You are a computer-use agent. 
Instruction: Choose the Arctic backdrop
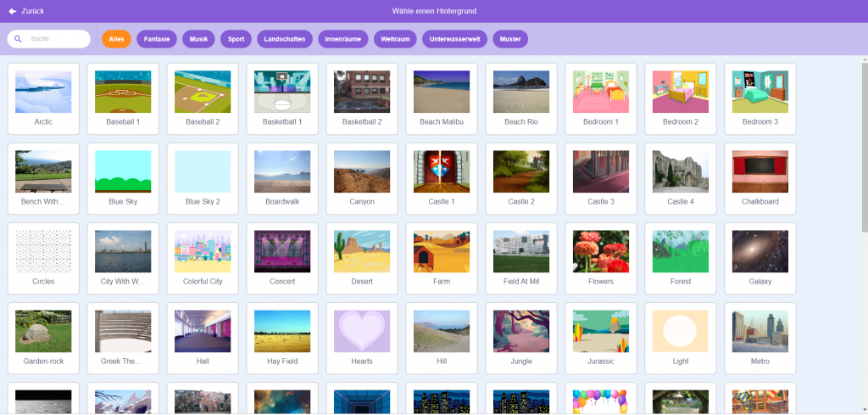pyautogui.click(x=43, y=98)
